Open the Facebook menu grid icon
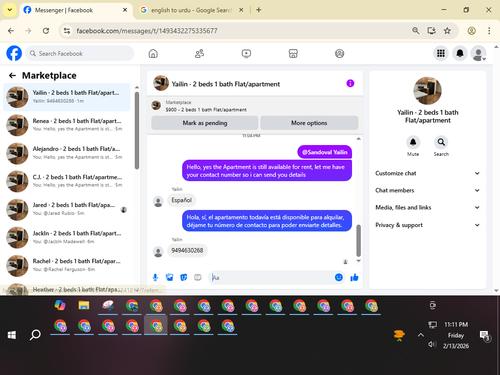 441,53
